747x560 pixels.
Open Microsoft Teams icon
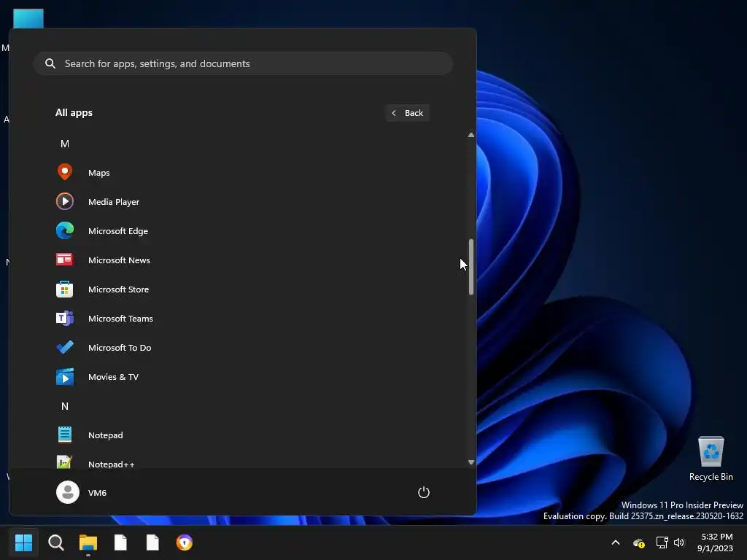click(65, 318)
